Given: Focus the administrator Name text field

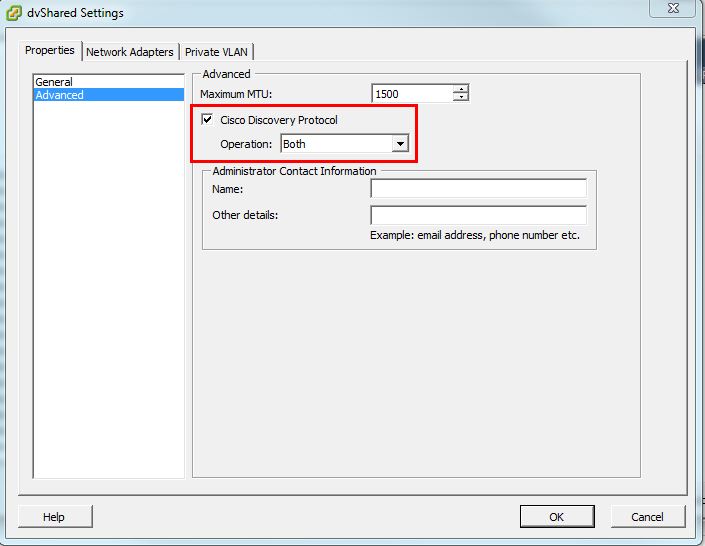Looking at the screenshot, I should (478, 189).
